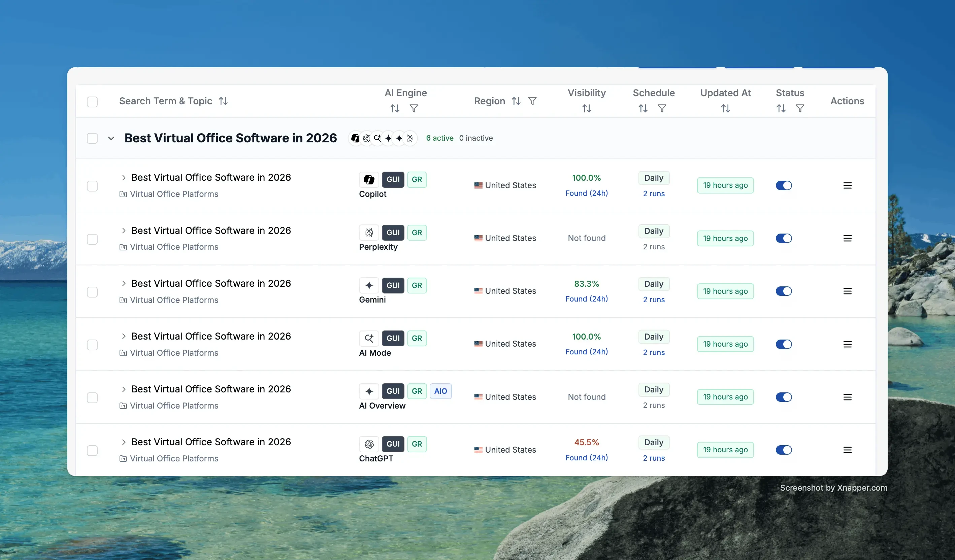Toggle status switch for AI Overview row
Screen dimensions: 955x560
pyautogui.click(x=784, y=397)
